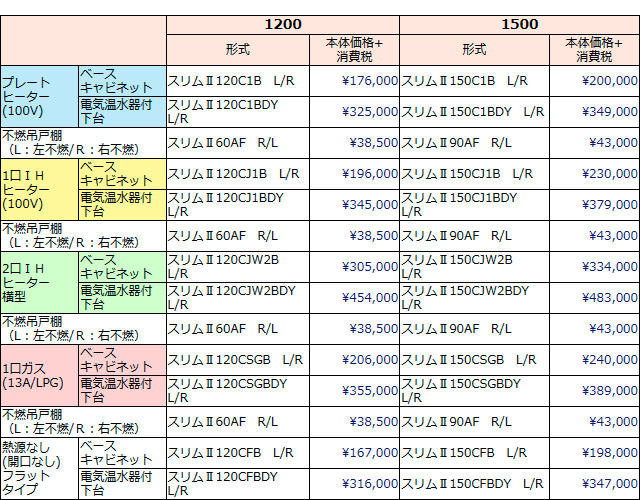The image size is (640, 500).
Task: Select model スリムⅡ120CSGB L/R
Action: click(236, 360)
